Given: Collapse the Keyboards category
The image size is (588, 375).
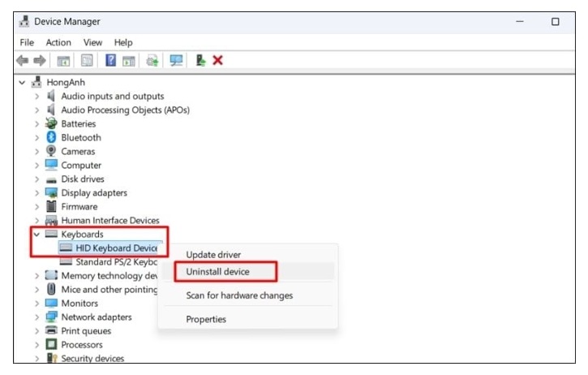Looking at the screenshot, I should (x=36, y=235).
